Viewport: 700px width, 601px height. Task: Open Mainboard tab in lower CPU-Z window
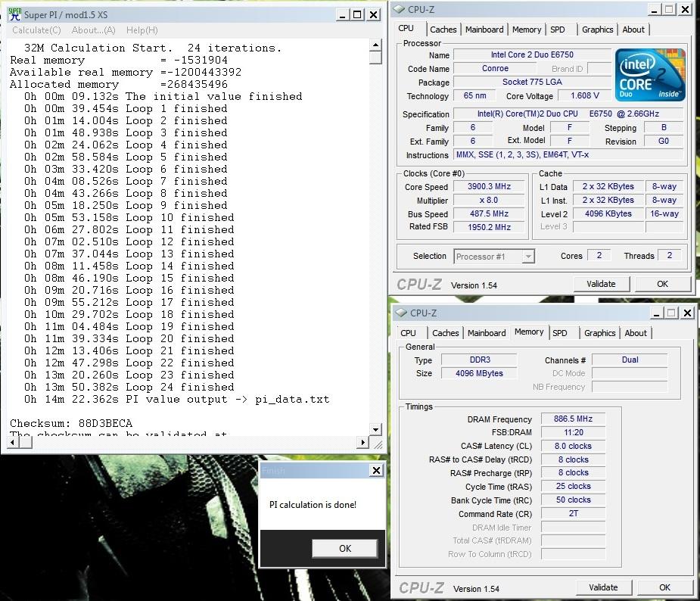pos(487,333)
